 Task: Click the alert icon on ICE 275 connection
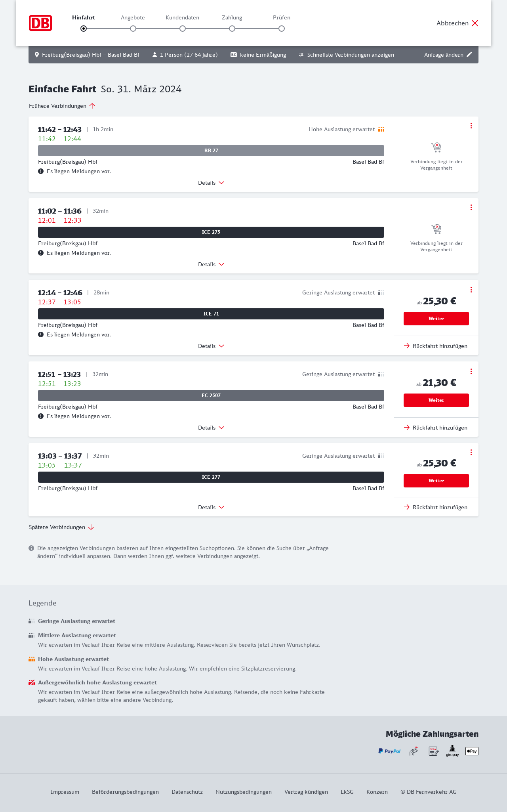click(x=41, y=253)
